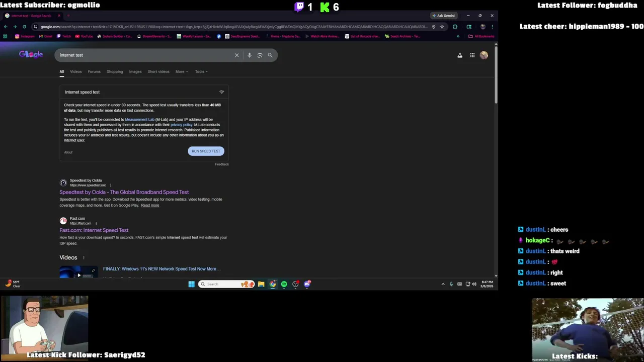The height and width of the screenshot is (362, 644).
Task: Open the weather widget on taskbar
Action: point(13,284)
